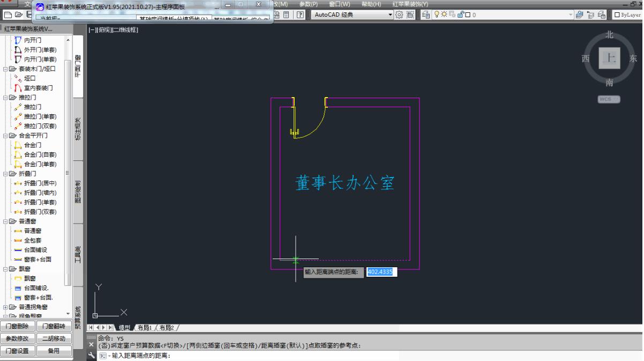Open command line customize wrench icon
The image size is (644, 361).
92,356
